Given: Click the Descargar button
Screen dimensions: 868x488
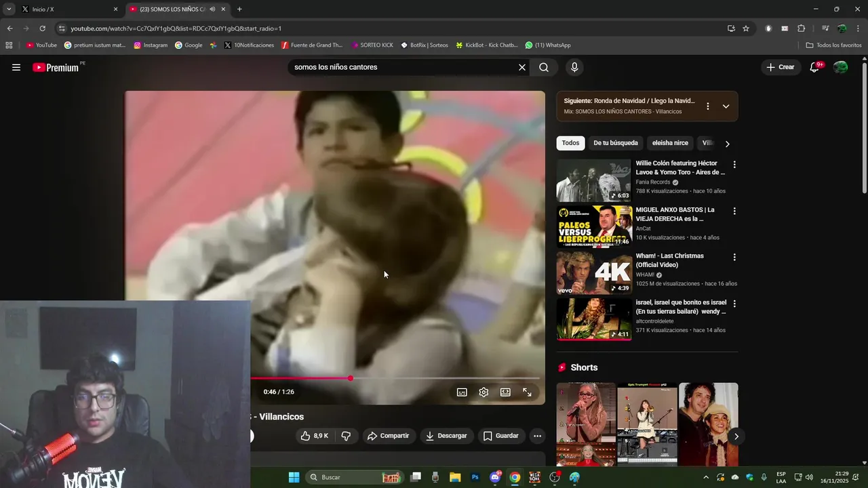Looking at the screenshot, I should pyautogui.click(x=446, y=436).
